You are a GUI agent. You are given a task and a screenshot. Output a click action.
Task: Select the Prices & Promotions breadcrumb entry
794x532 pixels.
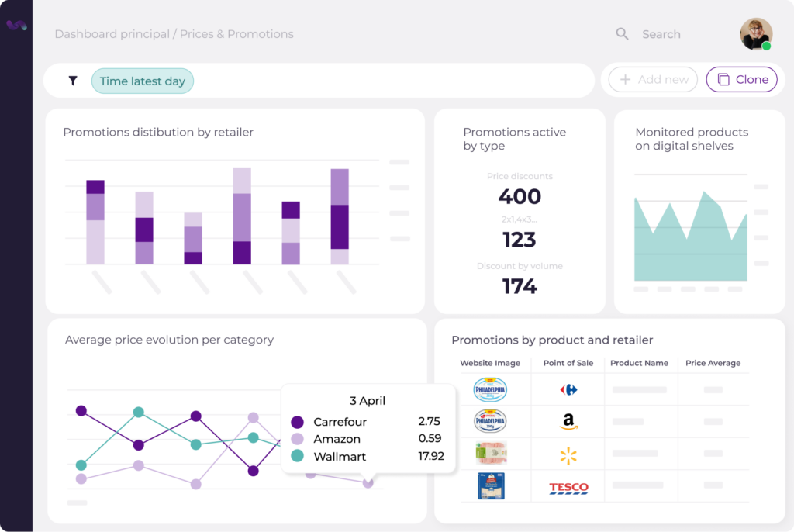tap(236, 34)
